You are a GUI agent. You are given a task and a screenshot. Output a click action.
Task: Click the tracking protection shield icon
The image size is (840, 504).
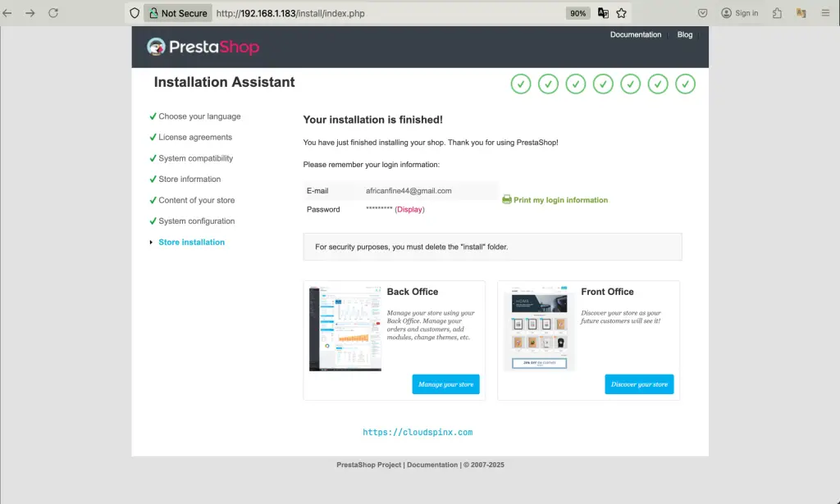(133, 12)
